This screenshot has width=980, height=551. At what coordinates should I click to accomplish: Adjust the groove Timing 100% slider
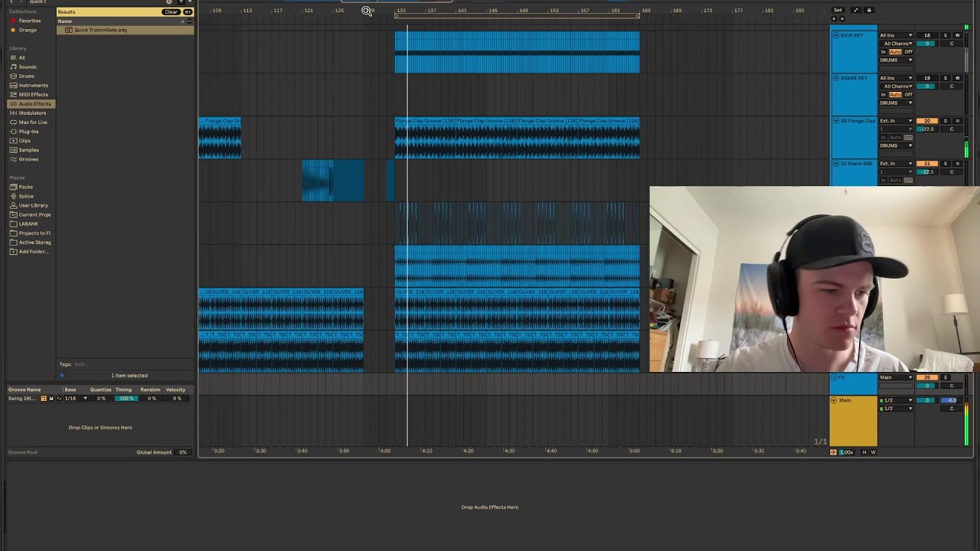126,399
